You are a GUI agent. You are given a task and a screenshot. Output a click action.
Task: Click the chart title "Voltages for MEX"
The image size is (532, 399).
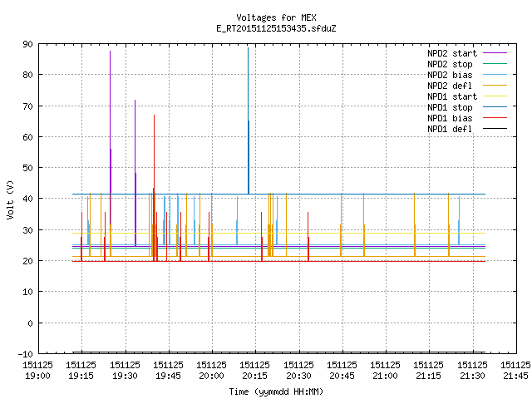click(x=276, y=17)
